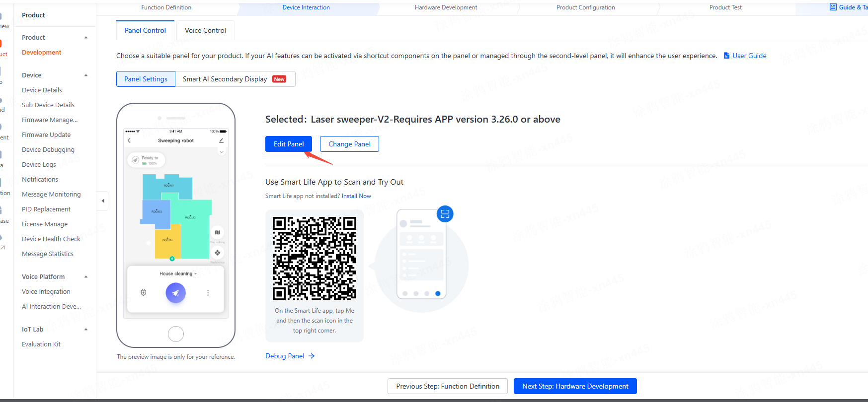Open the House cleaning dropdown in preview
This screenshot has width=868, height=402.
tap(178, 273)
